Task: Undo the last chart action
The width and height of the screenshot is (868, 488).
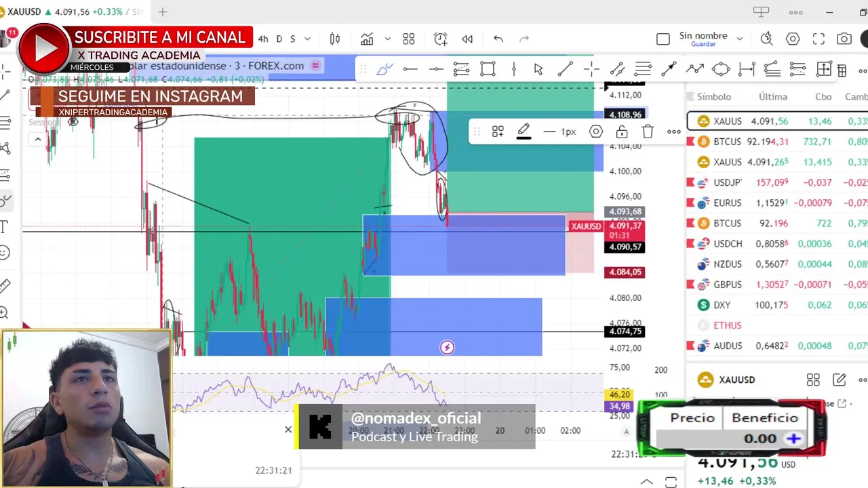Action: [498, 39]
